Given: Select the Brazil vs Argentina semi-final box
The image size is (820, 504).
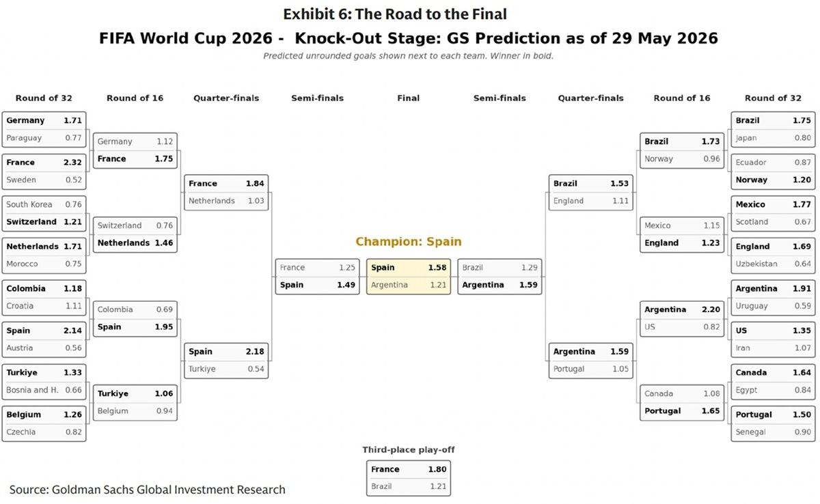Looking at the screenshot, I should [x=500, y=277].
